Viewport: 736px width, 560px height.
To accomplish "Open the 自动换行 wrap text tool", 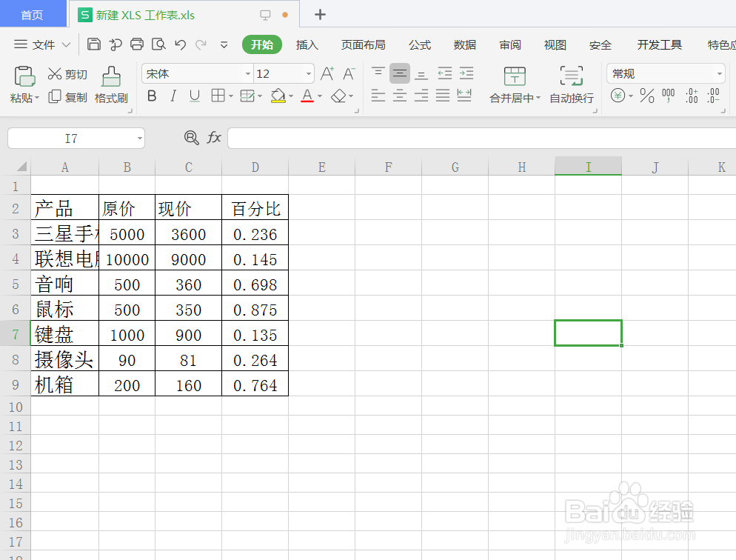I will pyautogui.click(x=571, y=84).
